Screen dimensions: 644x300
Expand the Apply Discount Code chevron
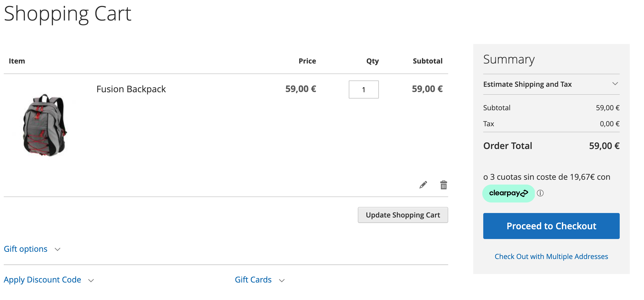click(91, 280)
